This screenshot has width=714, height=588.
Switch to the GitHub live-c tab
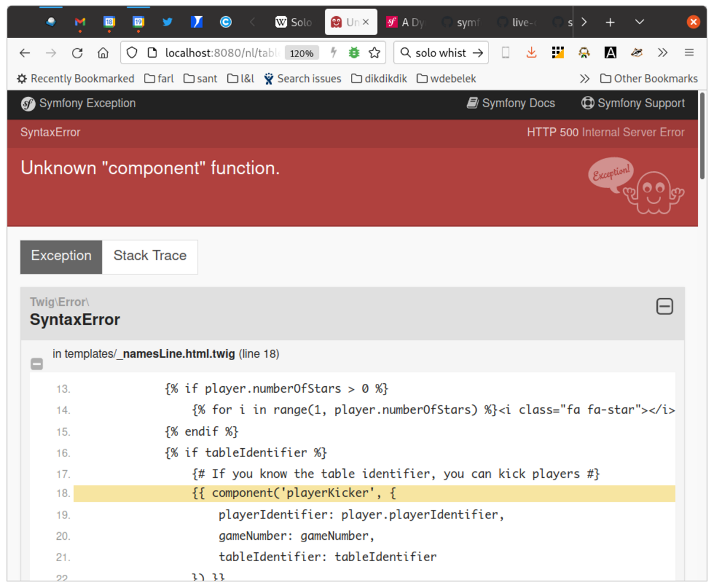(518, 22)
